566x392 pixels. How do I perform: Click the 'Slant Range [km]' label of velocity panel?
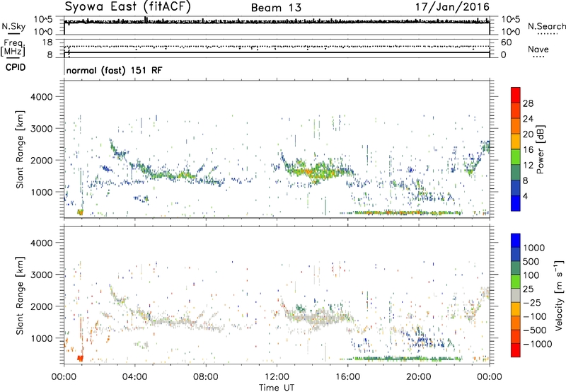20,295
